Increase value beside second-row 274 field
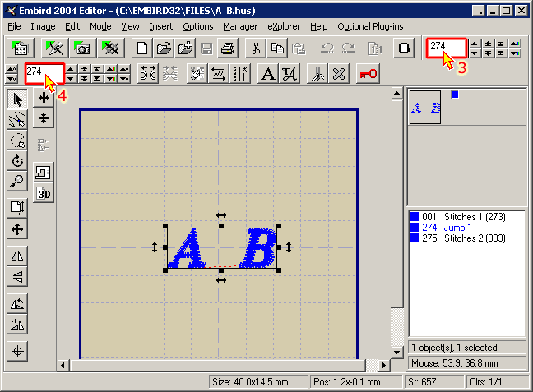Image resolution: width=533 pixels, height=392 pixels. (70, 69)
